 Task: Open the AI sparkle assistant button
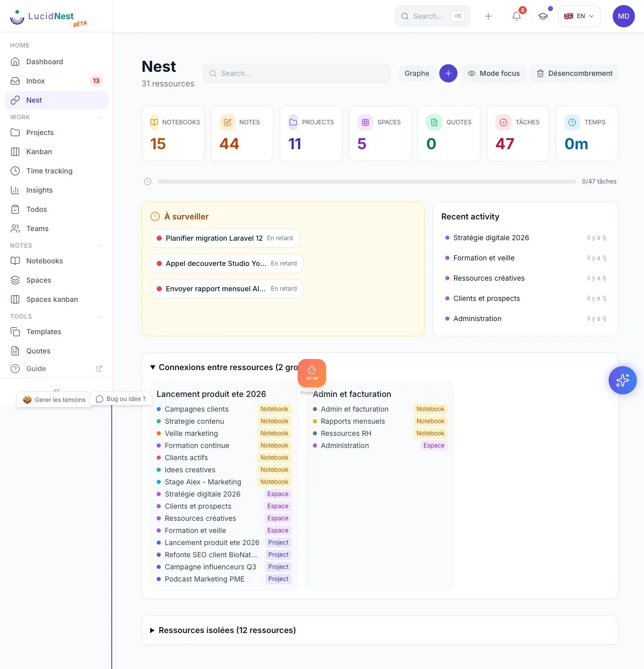(623, 380)
